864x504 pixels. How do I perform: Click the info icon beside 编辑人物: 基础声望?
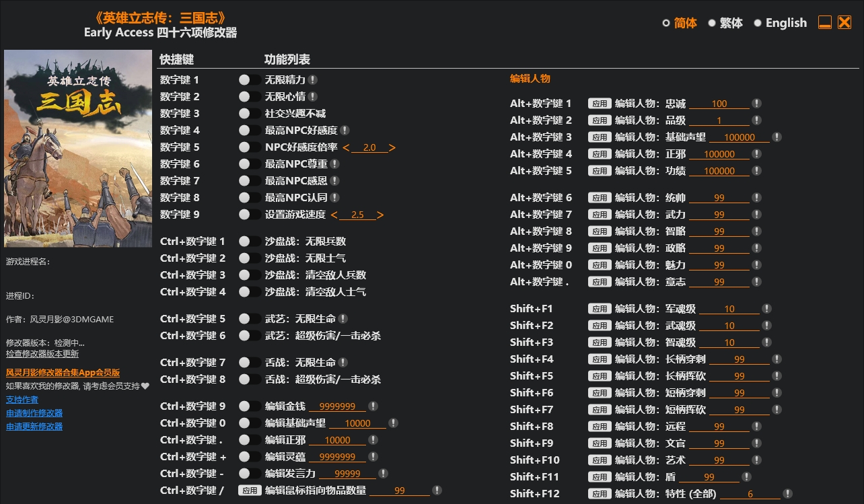point(777,137)
